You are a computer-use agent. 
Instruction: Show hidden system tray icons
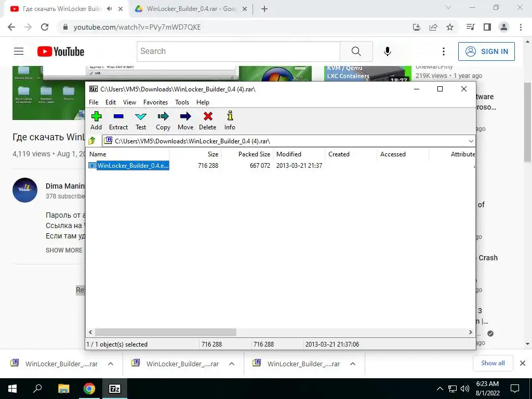point(440,389)
